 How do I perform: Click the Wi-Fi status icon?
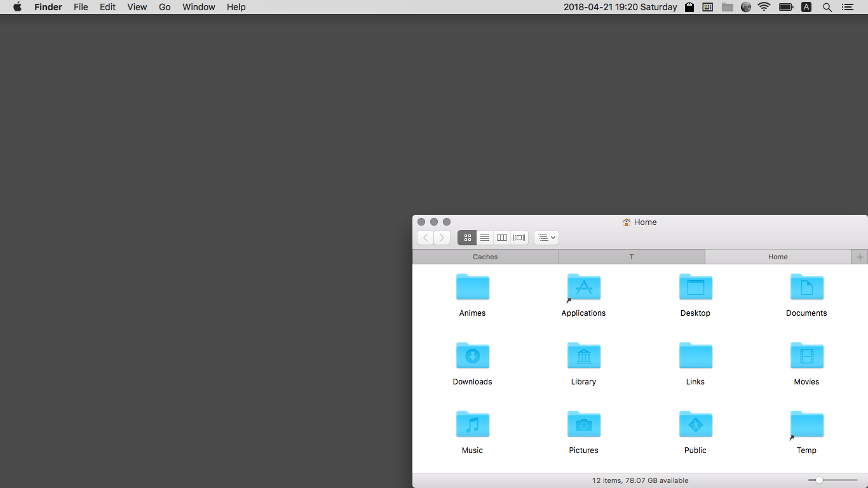(764, 7)
